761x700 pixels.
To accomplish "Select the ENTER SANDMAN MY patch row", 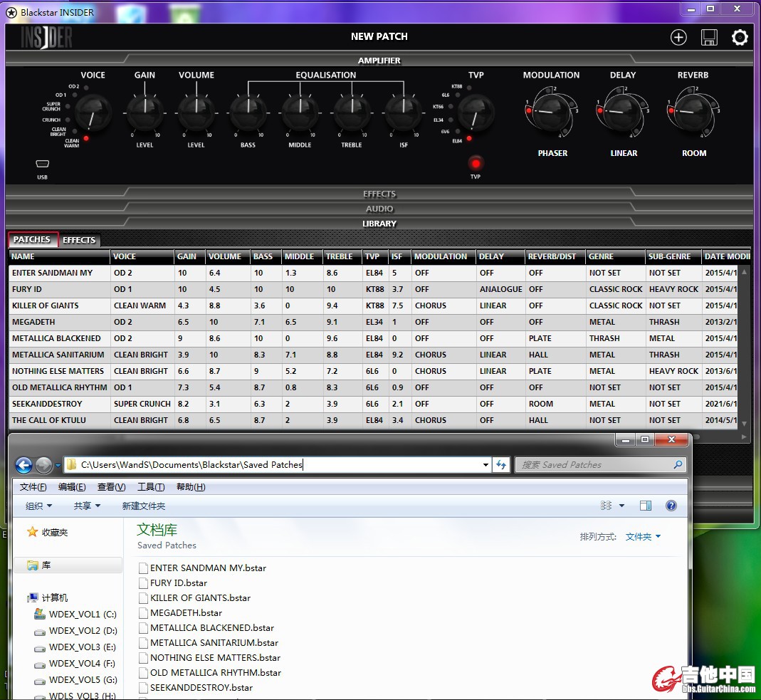I will 373,273.
